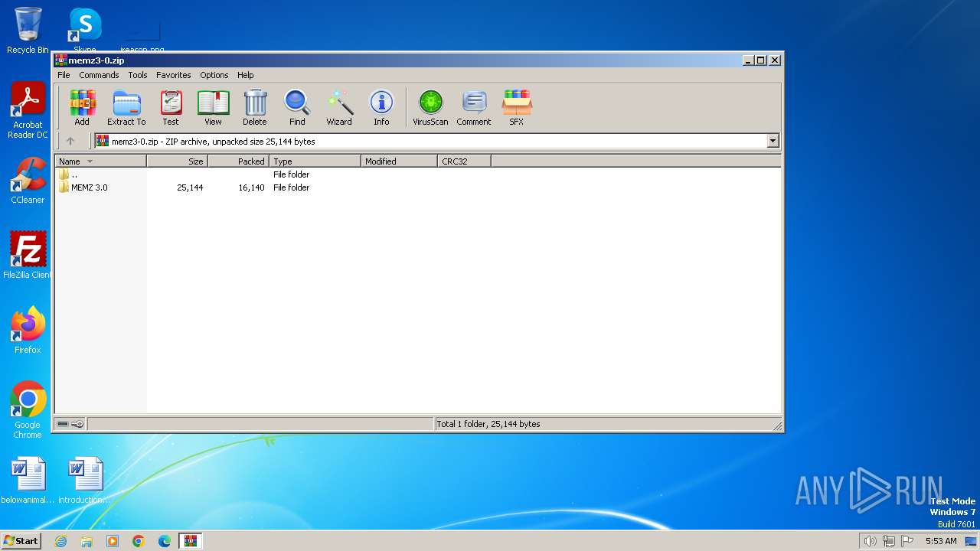Open Recycle Bin on desktop
Screen dimensions: 980x551
tap(28, 31)
